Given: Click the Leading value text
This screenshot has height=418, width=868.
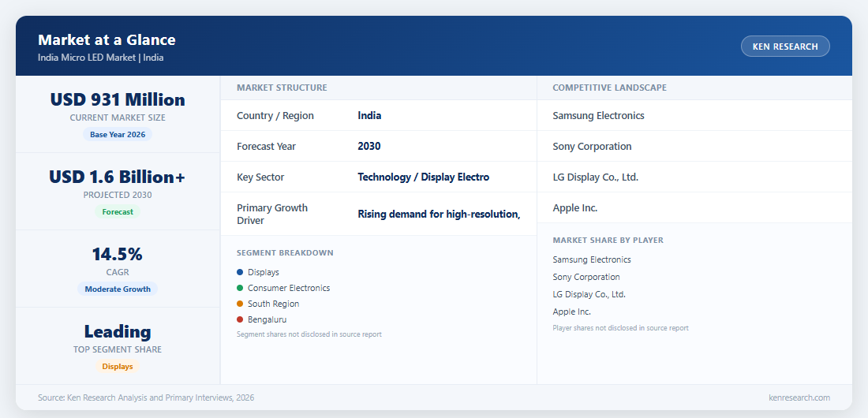Looking at the screenshot, I should (x=118, y=331).
